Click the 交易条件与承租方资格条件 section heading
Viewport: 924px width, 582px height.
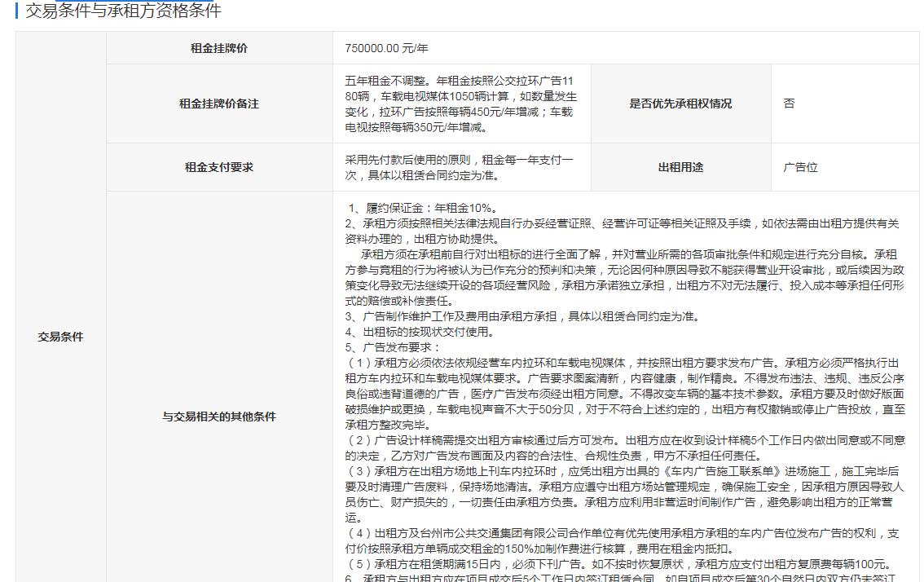[122, 11]
